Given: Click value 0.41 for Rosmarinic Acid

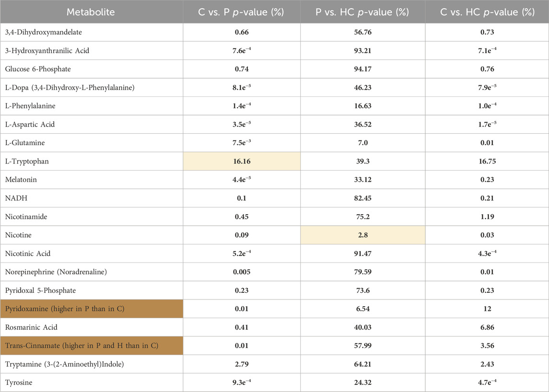Looking at the screenshot, I should click(242, 327).
